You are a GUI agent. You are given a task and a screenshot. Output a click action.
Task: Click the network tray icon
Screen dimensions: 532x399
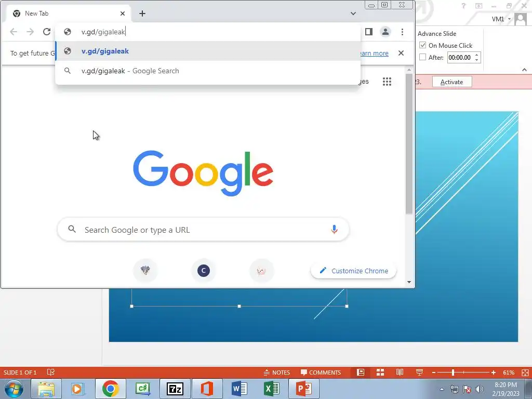click(454, 389)
